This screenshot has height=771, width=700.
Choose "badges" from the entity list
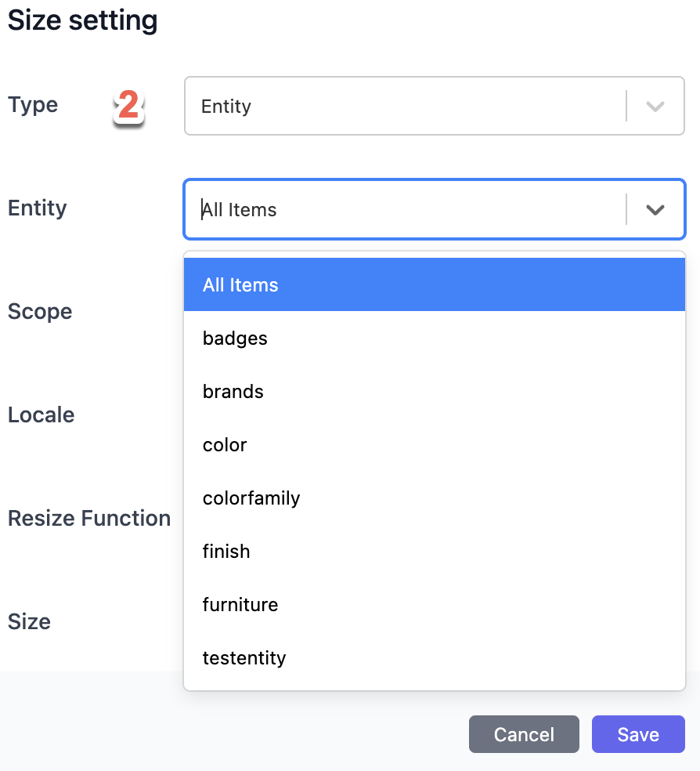435,338
